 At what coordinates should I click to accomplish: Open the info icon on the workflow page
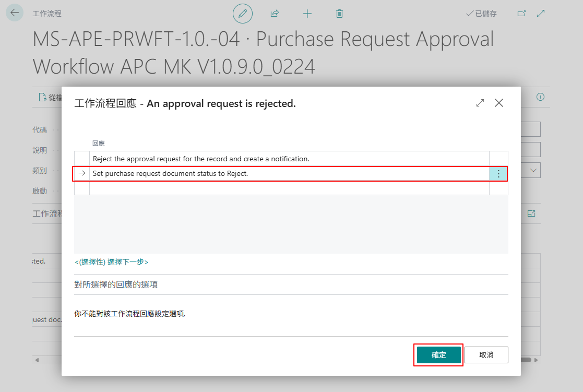(x=540, y=97)
